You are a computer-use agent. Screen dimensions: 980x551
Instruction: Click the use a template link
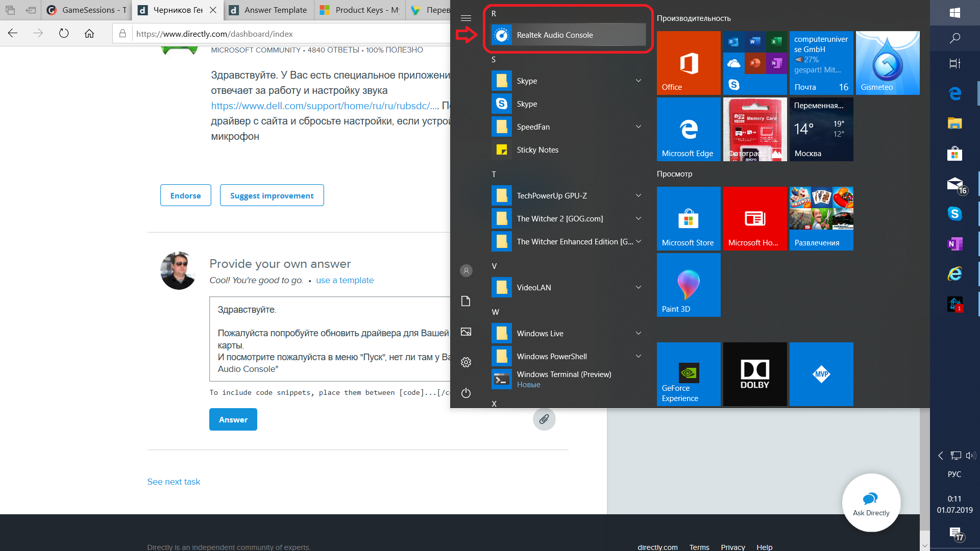[x=345, y=280]
